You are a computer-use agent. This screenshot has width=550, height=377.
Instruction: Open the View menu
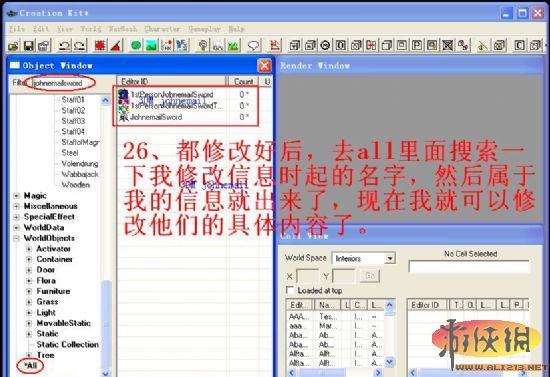65,29
